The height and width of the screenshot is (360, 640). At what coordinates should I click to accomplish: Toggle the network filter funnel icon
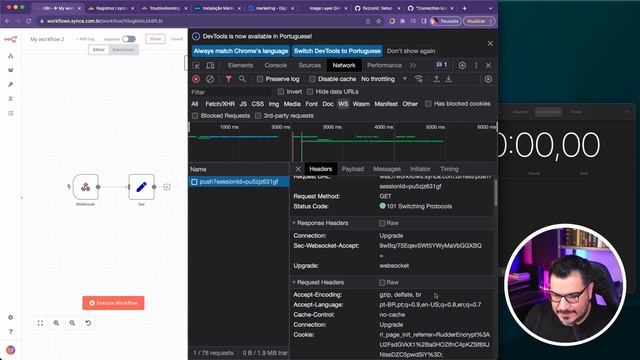click(229, 79)
